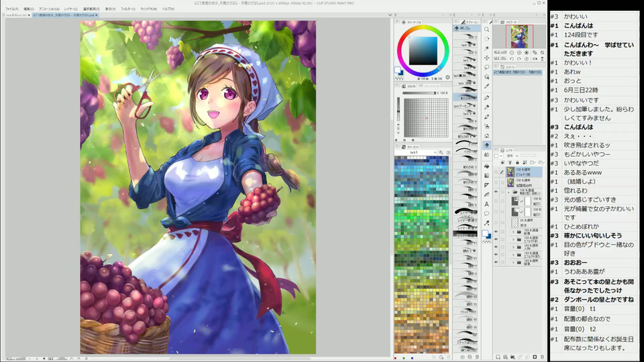644x362 pixels.
Task: Select the Decoration tool
Action: point(487,136)
